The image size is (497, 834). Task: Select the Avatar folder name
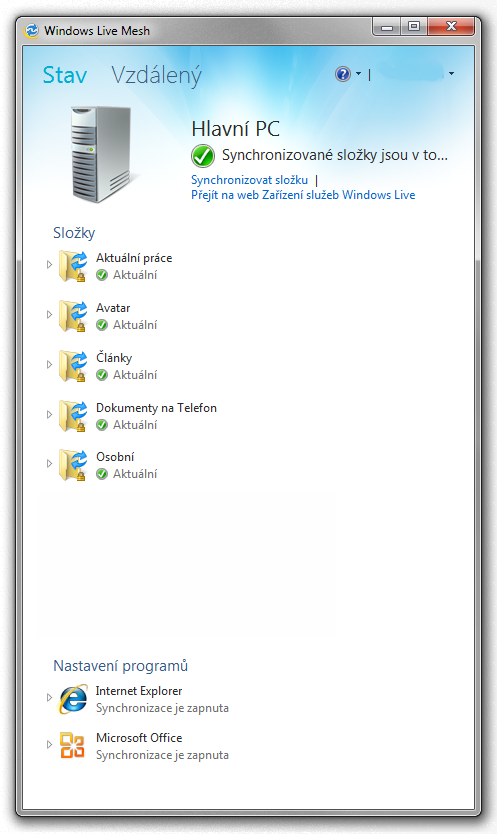click(x=113, y=308)
